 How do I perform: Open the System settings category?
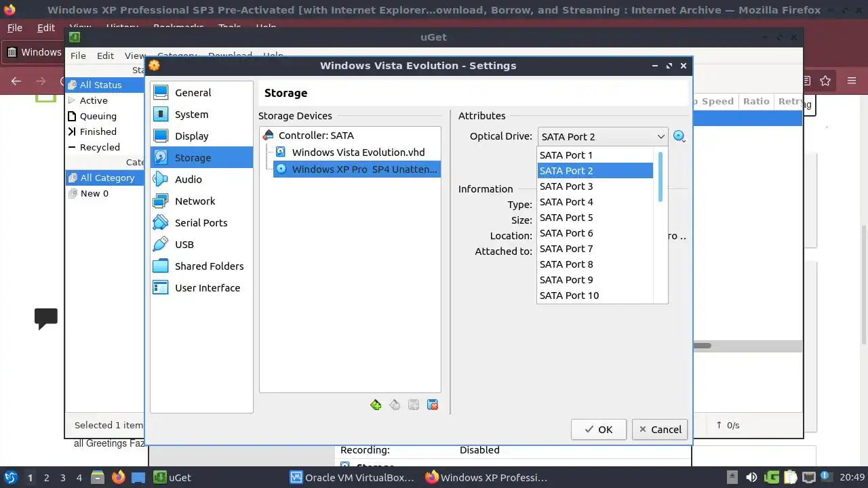[x=201, y=115]
